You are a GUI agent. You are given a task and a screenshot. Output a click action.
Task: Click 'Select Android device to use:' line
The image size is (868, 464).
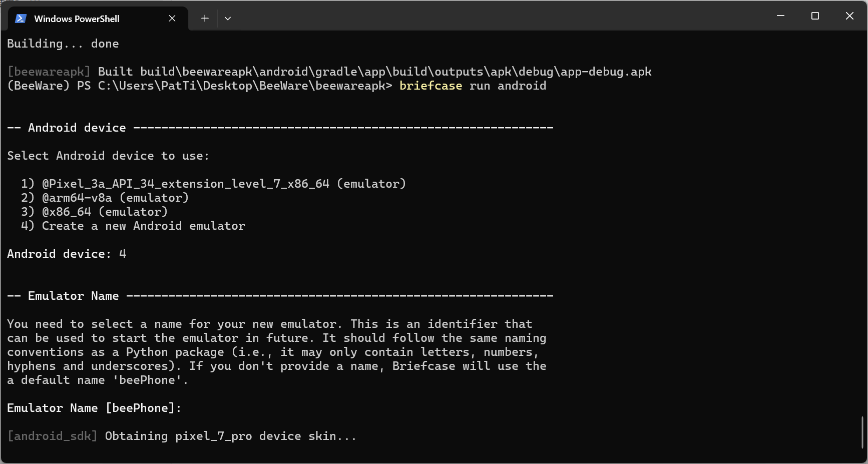click(x=108, y=156)
